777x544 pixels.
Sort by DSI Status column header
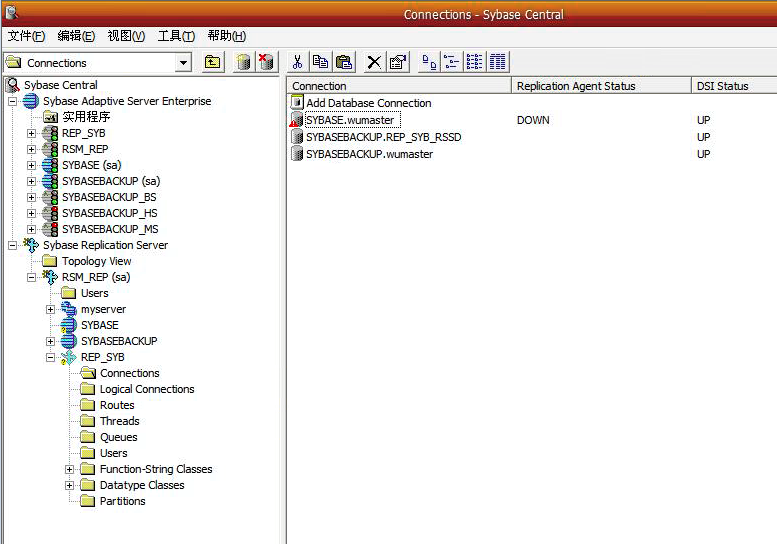tap(734, 86)
